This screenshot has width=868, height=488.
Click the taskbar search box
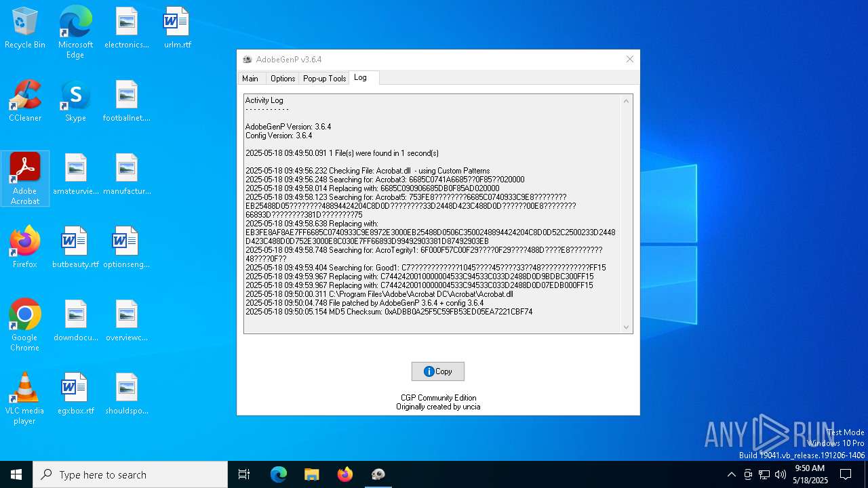pos(130,474)
